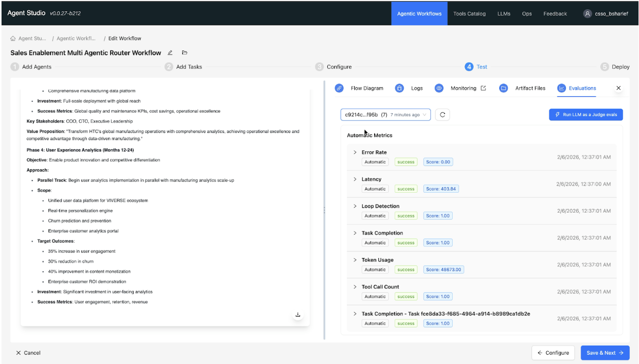
Task: Go to the LLMs menu
Action: pos(503,14)
